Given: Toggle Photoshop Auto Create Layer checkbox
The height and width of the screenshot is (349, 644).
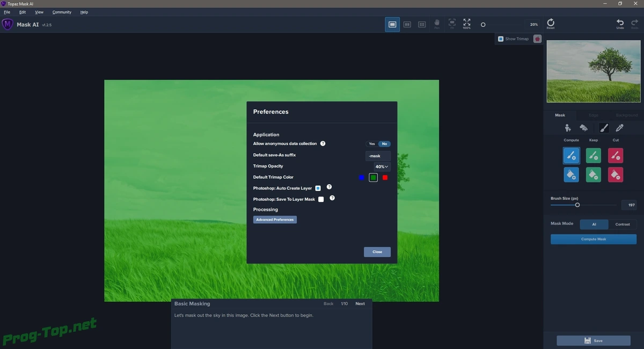Looking at the screenshot, I should point(318,188).
